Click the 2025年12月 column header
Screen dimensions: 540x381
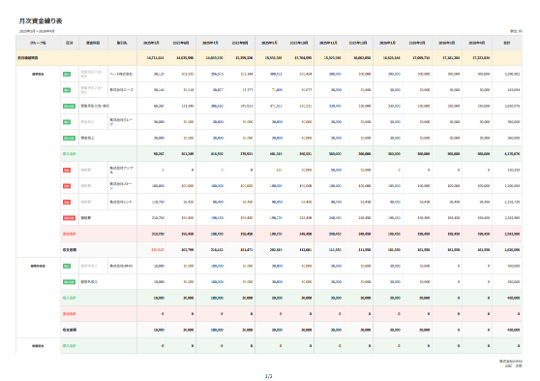point(358,43)
